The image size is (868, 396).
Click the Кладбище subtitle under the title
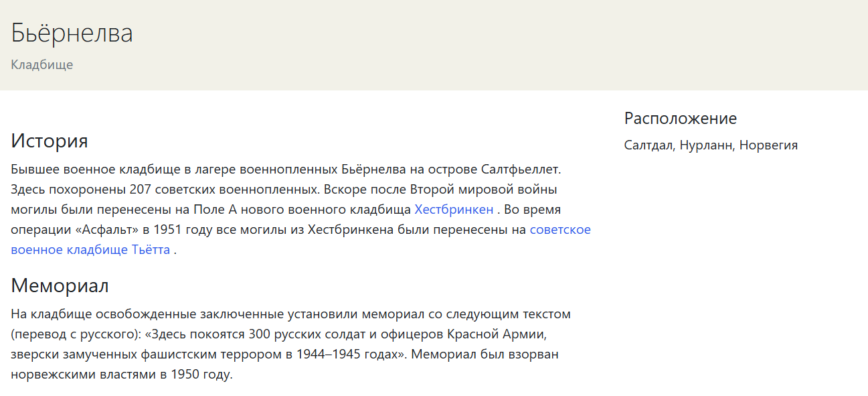(x=41, y=65)
